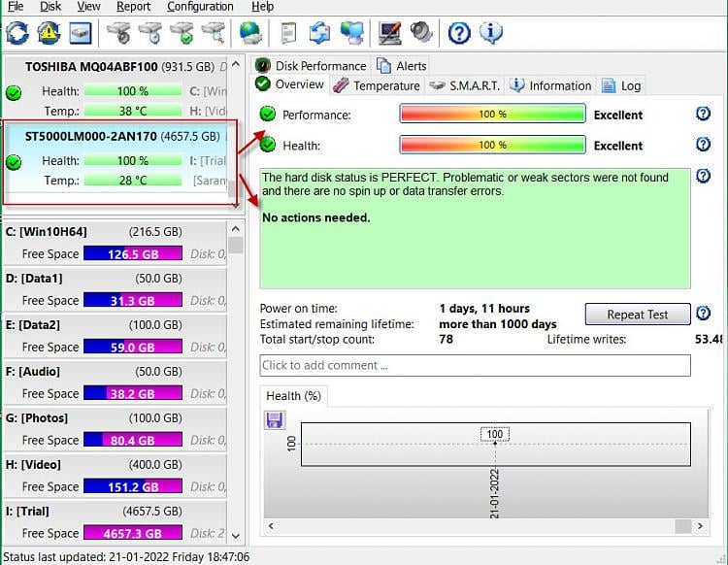Click the speaker sound toolbar icon
728x565 pixels.
click(x=421, y=33)
